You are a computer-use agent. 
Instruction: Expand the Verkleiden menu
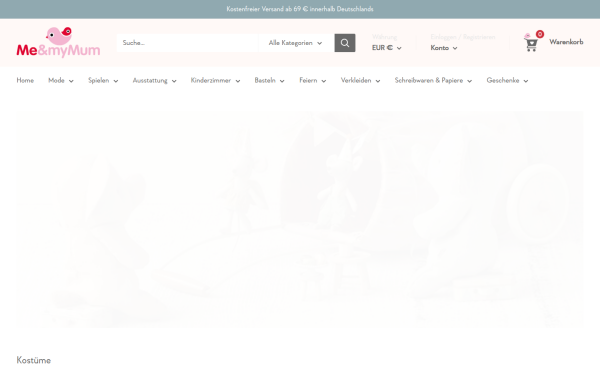click(360, 80)
